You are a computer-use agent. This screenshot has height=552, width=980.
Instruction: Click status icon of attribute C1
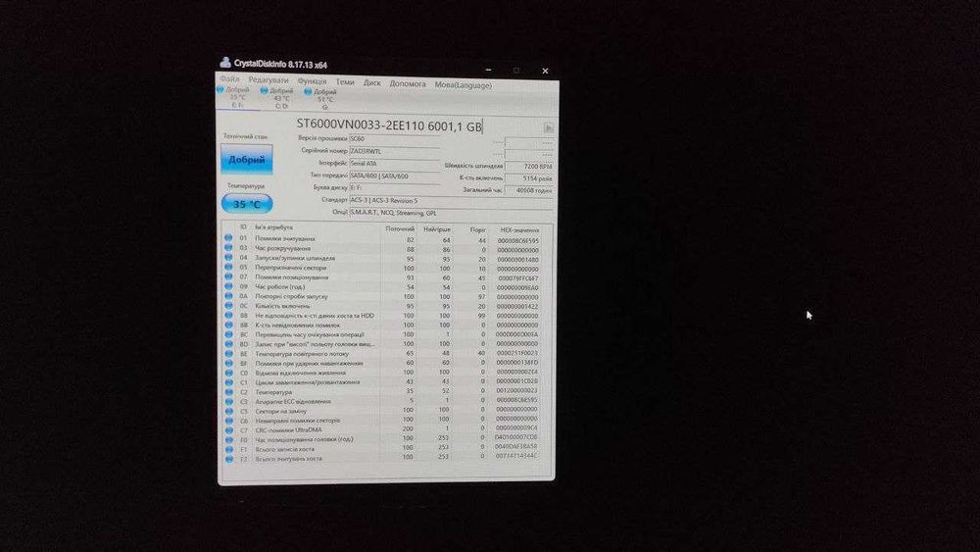click(228, 382)
